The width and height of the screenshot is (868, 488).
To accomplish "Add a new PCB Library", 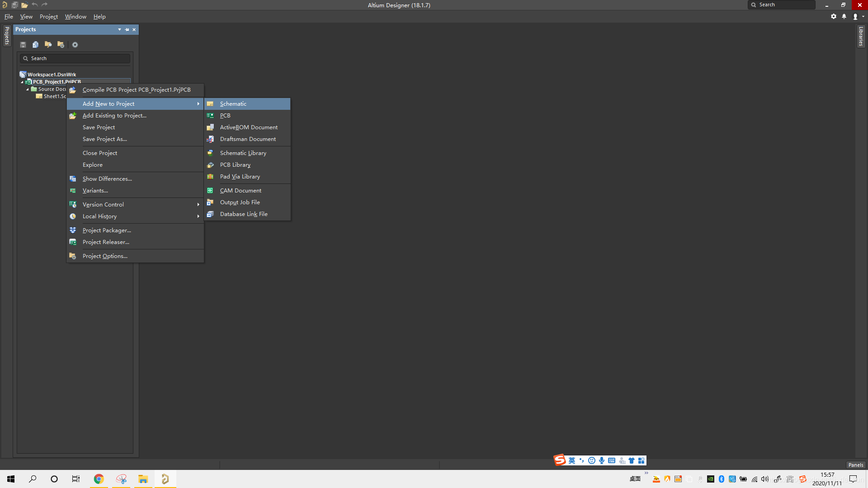I will click(x=247, y=165).
